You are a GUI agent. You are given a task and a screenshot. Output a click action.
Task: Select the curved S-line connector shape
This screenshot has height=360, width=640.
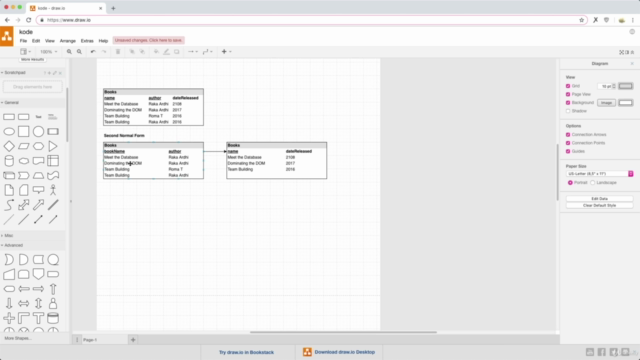pos(9,205)
